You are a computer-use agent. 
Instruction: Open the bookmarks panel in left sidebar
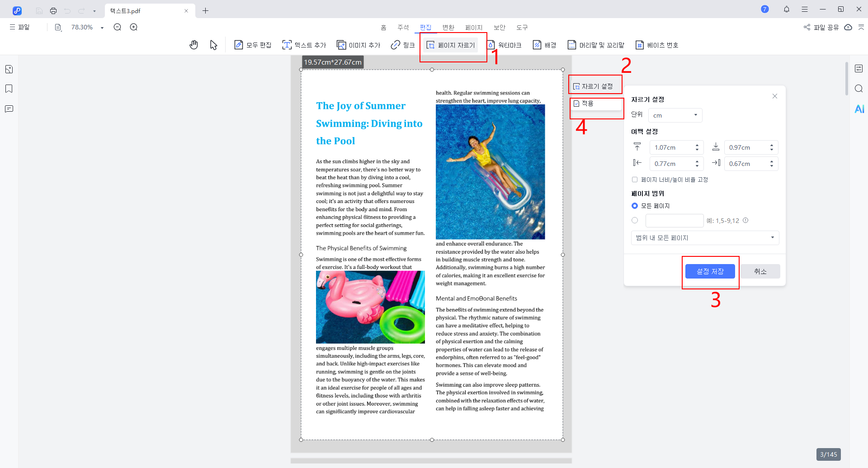9,89
